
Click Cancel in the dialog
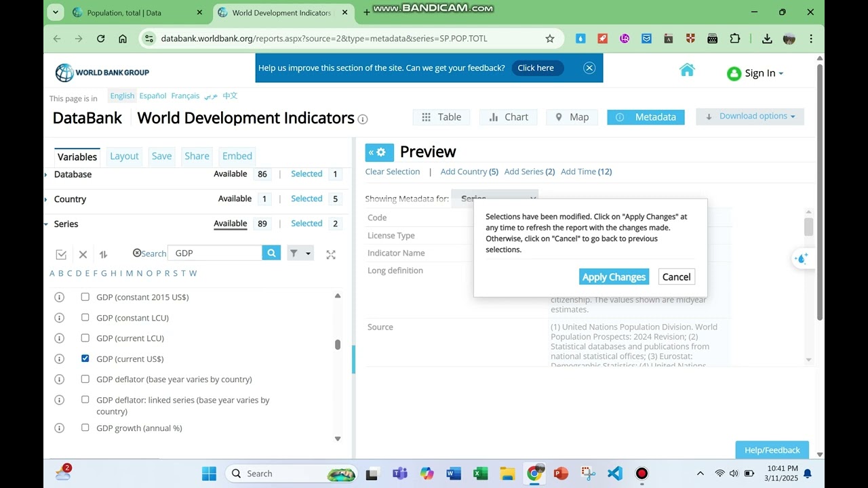[x=676, y=277]
